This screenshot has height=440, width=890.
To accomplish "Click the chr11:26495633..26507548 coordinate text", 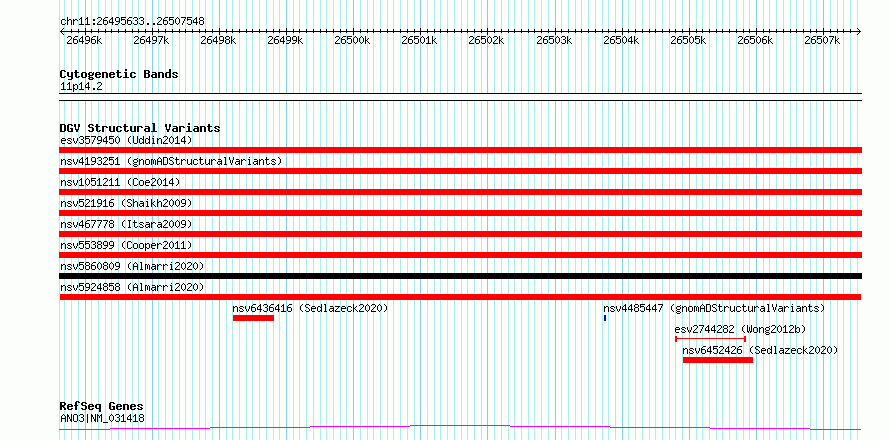I will 132,22.
